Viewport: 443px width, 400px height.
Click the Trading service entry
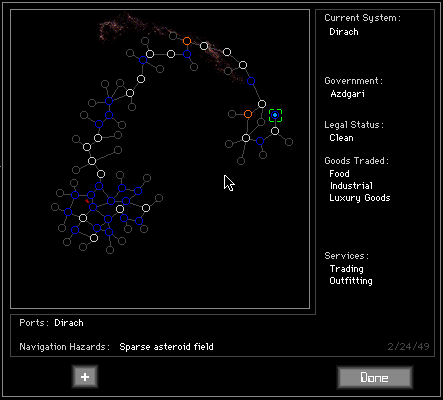(x=346, y=269)
